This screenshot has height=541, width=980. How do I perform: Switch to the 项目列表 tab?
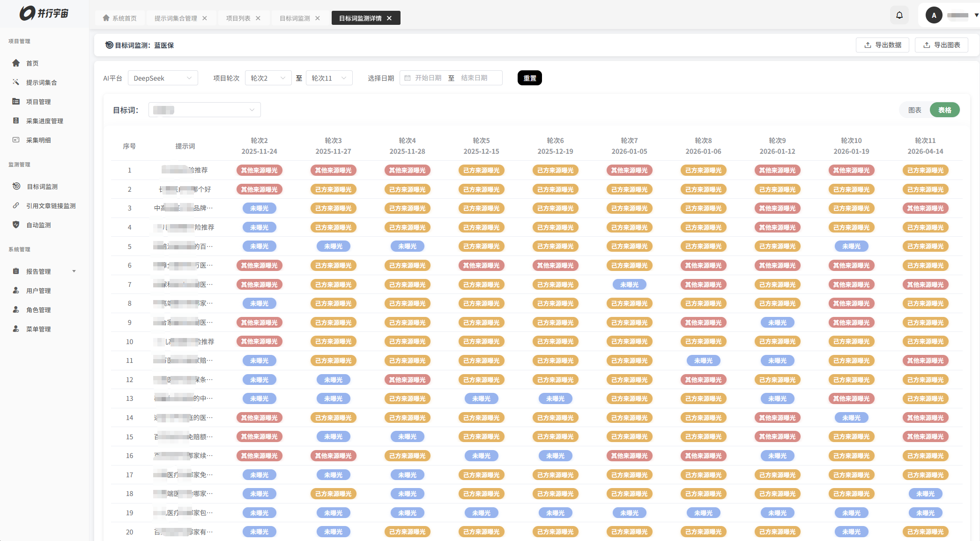pyautogui.click(x=238, y=18)
